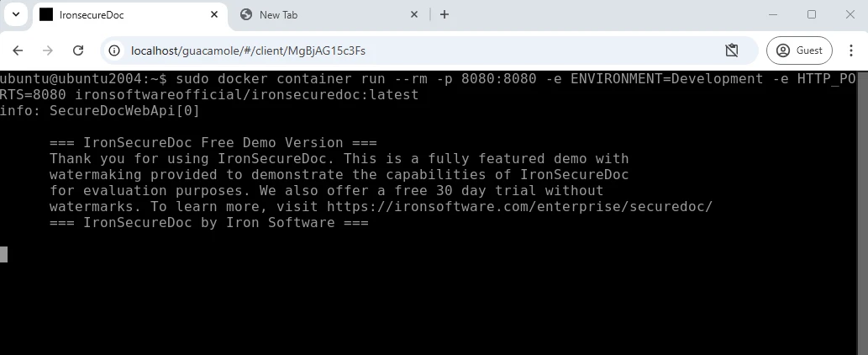Viewport: 868px width, 355px height.
Task: Click the IronsecureDoc tab favicon
Action: (x=46, y=14)
